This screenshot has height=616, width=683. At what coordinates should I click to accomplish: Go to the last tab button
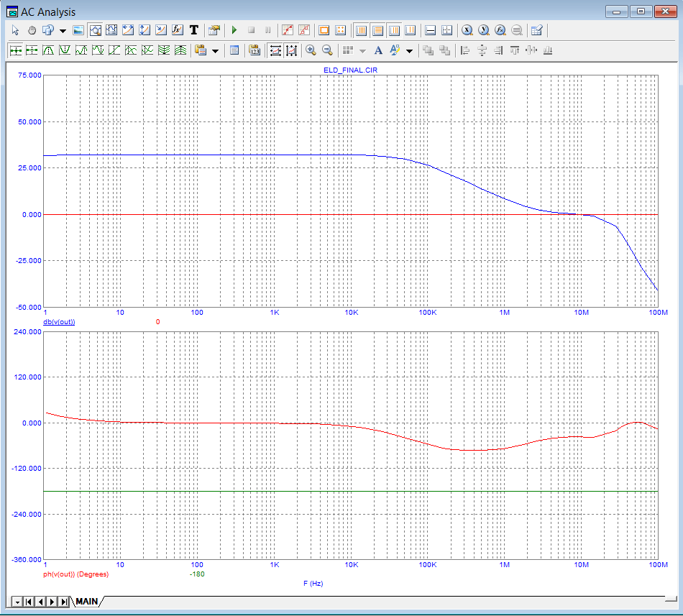point(64,602)
